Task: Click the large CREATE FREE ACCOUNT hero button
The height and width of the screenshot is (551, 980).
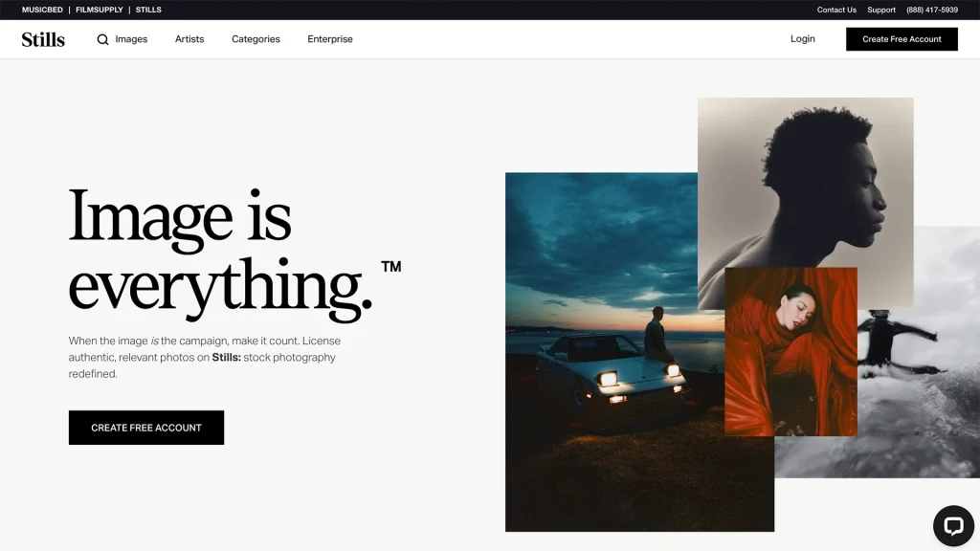Action: [x=146, y=428]
